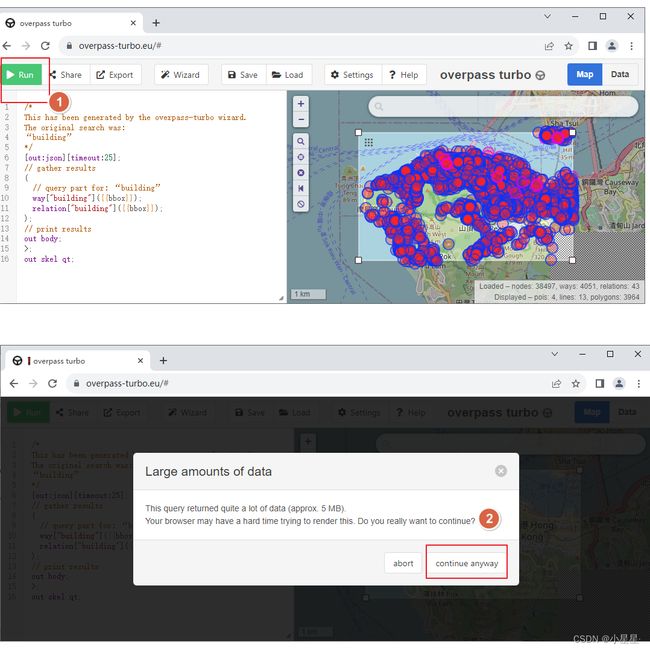Image resolution: width=650 pixels, height=650 pixels.
Task: Click share page icon in upper address bar
Action: 549,46
